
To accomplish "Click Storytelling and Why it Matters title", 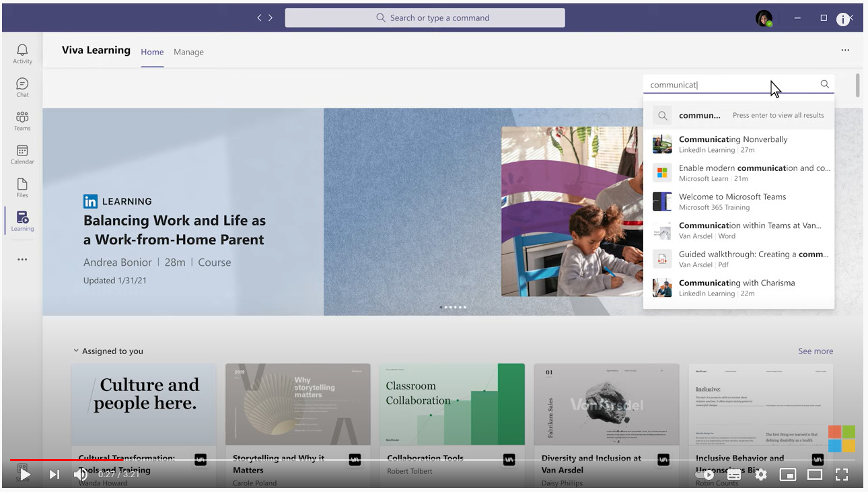I will 279,464.
